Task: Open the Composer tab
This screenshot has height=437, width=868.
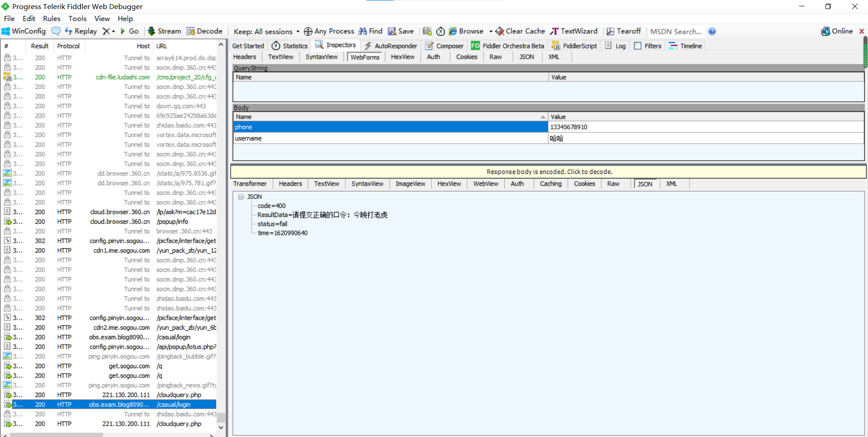Action: point(444,46)
